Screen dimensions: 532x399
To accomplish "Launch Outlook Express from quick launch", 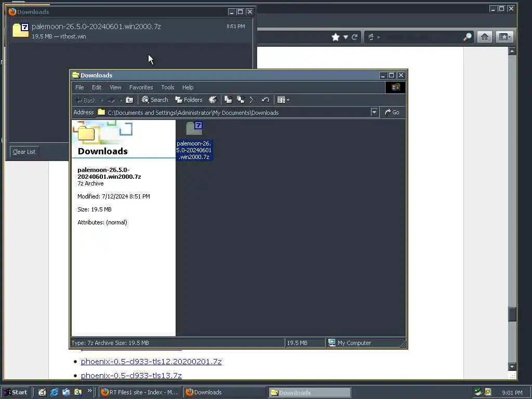I will point(66,392).
